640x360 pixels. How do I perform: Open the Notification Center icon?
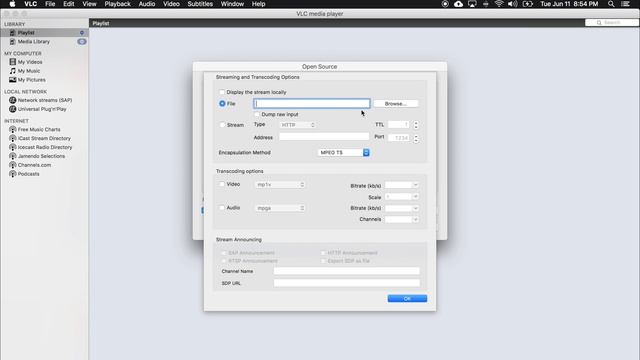(625, 4)
